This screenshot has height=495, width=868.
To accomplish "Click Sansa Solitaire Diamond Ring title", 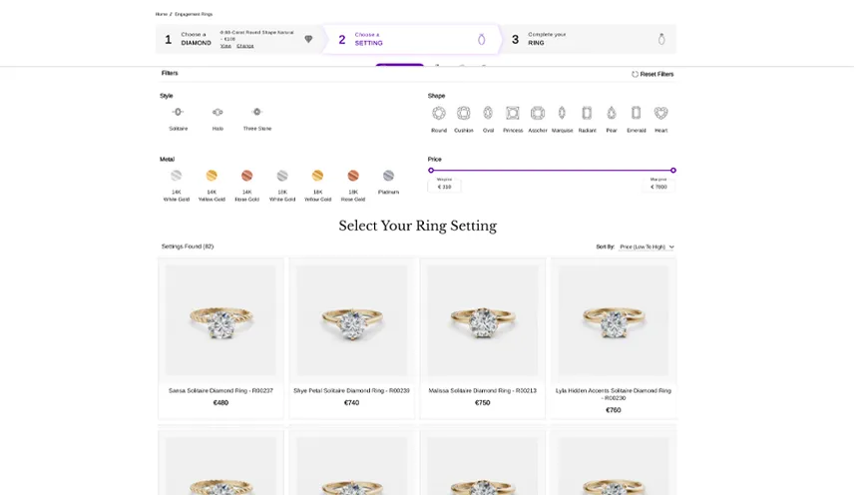I will click(x=220, y=391).
